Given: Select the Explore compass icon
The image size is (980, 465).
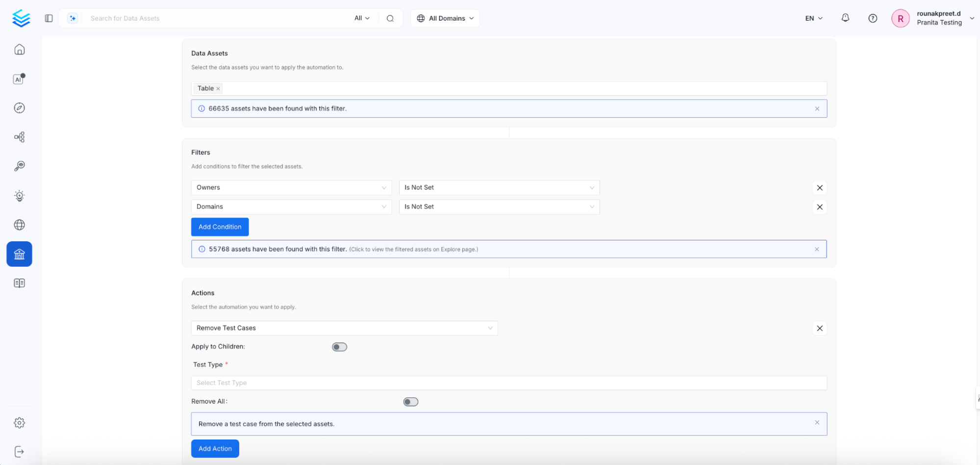Looking at the screenshot, I should (19, 108).
